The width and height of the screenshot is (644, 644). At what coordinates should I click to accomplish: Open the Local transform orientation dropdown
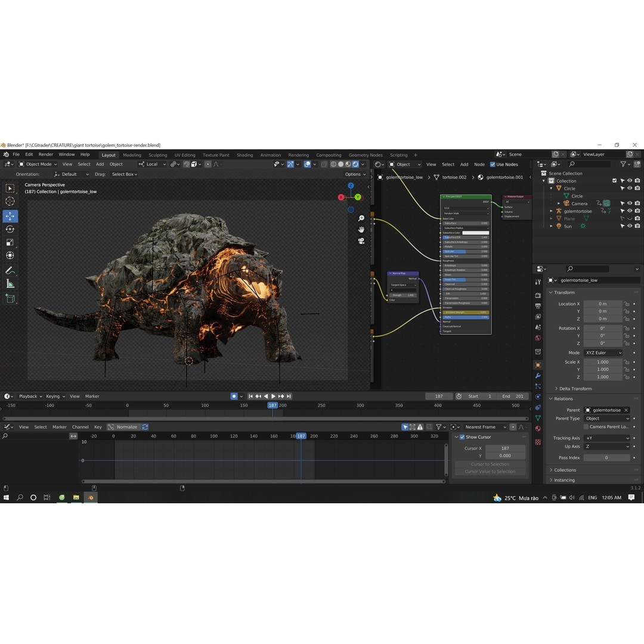[x=153, y=165]
